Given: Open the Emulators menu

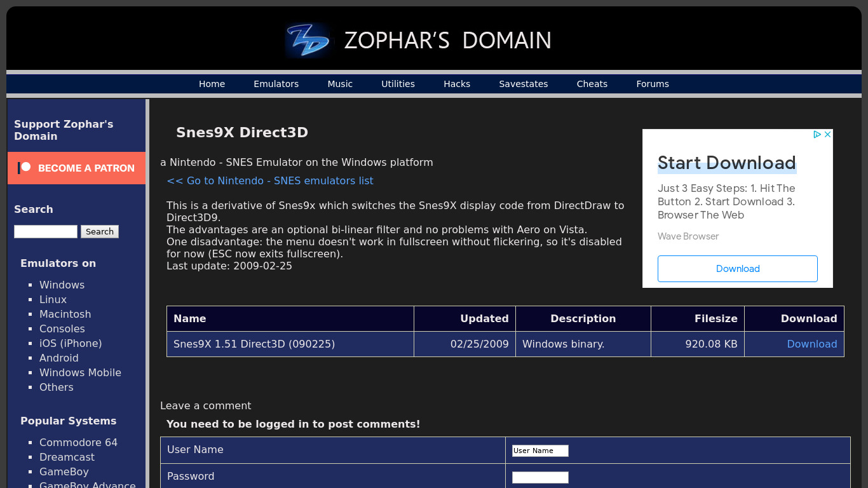Looking at the screenshot, I should coord(276,84).
